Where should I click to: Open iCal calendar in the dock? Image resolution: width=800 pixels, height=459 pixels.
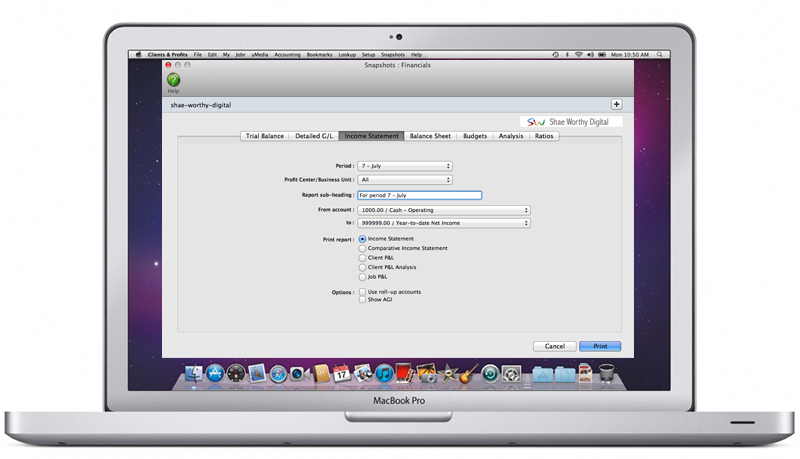click(341, 374)
